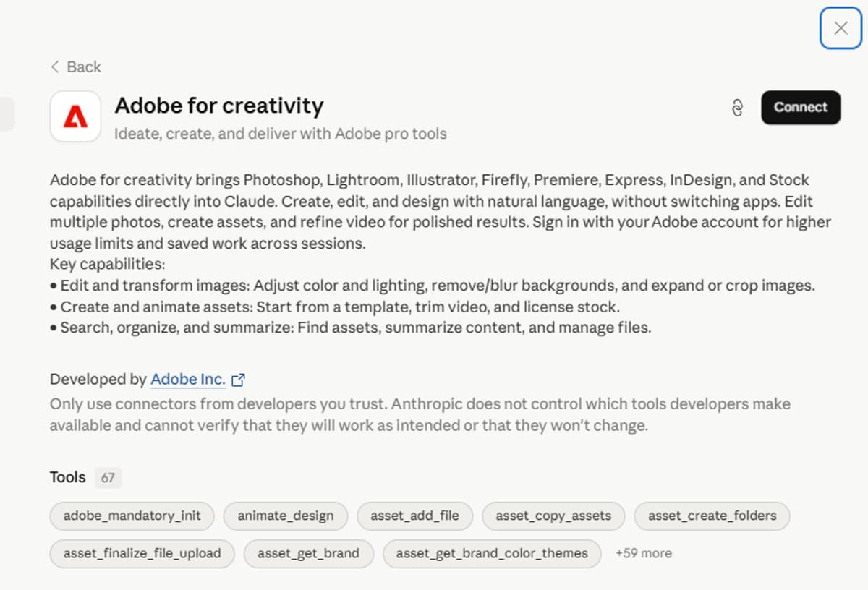
Task: Select the animate_design tool chip
Action: pyautogui.click(x=286, y=516)
